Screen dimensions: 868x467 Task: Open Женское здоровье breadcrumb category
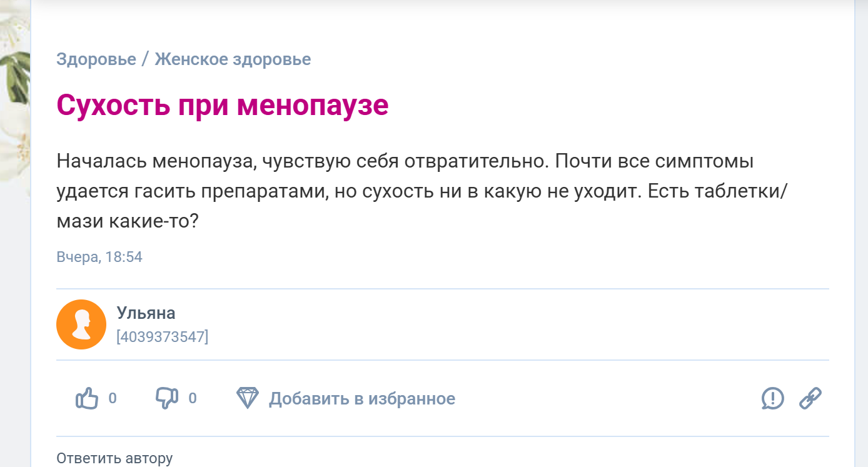click(x=233, y=59)
